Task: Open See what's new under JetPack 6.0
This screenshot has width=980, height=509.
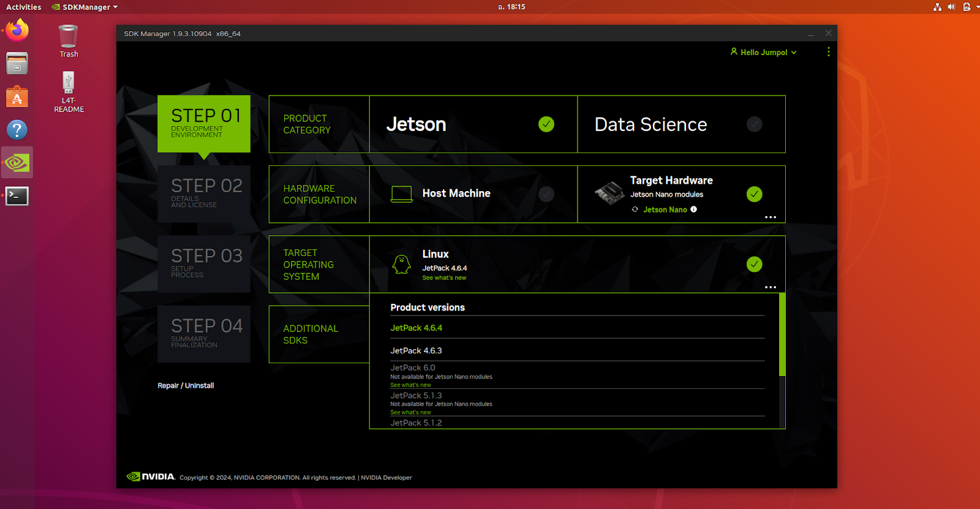Action: (410, 385)
